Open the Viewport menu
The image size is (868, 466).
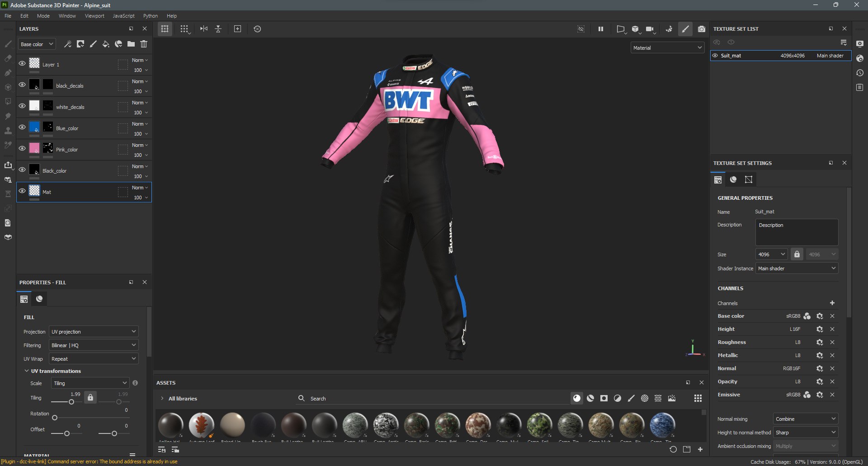point(94,16)
